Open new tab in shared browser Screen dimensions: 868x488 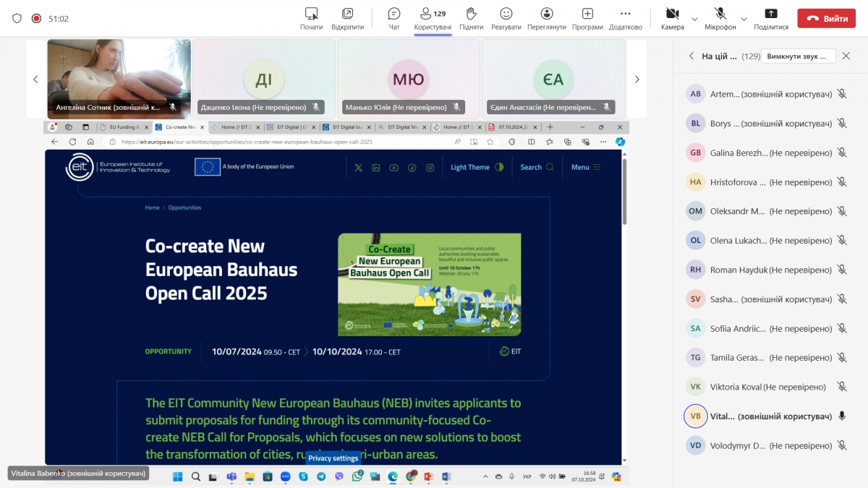coord(550,127)
